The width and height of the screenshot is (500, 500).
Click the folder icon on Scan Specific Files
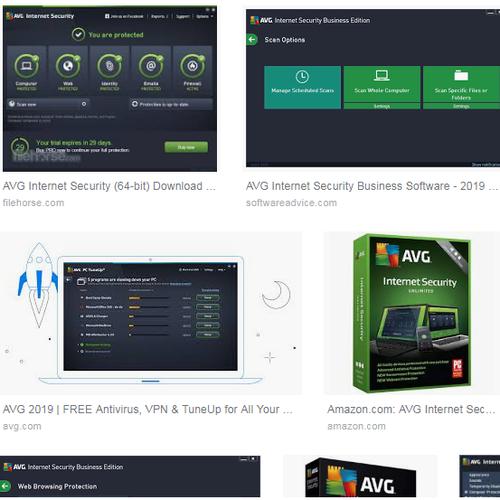coord(461,75)
